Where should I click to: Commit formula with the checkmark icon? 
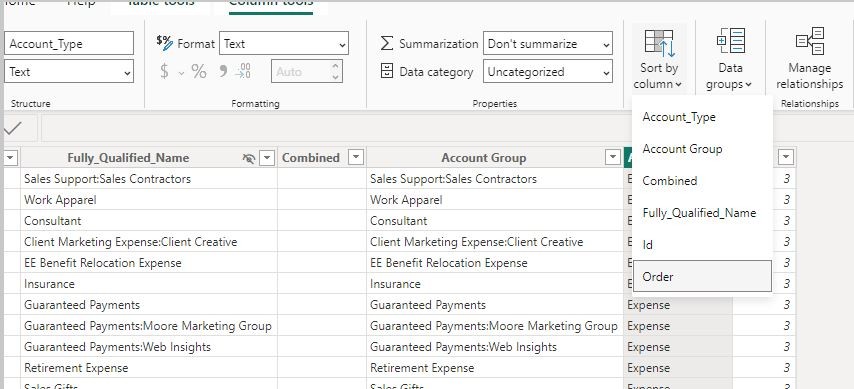12,128
